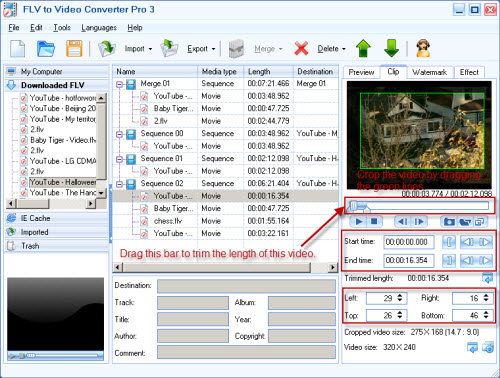Switch to the Effect tab
The height and width of the screenshot is (378, 500).
[469, 72]
